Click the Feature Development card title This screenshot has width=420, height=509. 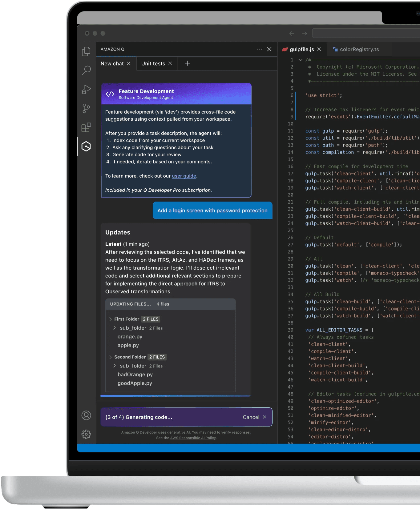[x=146, y=91]
